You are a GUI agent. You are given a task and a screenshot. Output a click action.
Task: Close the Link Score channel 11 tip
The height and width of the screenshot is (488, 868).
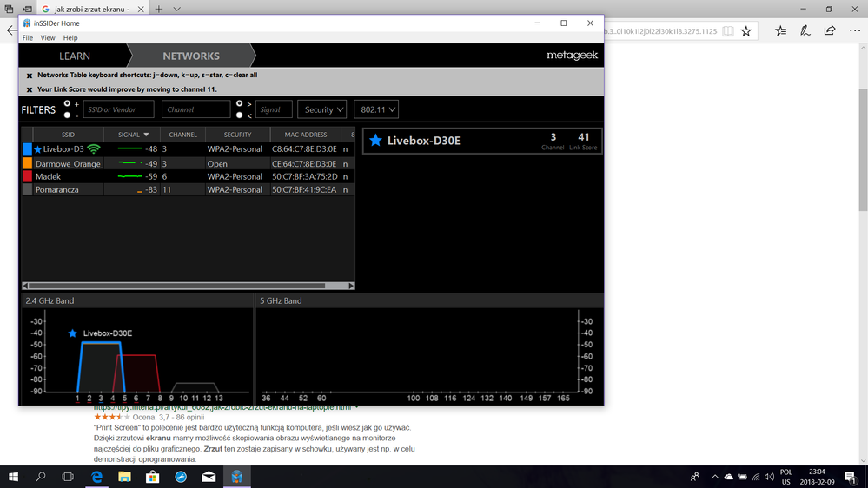click(29, 89)
